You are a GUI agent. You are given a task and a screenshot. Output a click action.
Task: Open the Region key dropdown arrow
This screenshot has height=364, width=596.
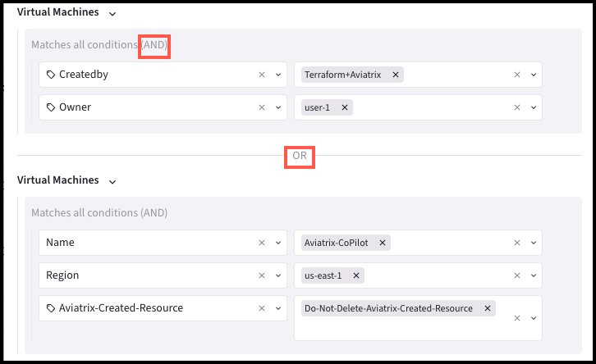click(278, 275)
